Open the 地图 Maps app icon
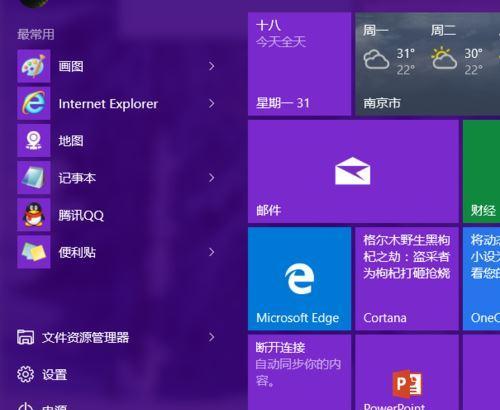Image resolution: width=500 pixels, height=410 pixels. (x=34, y=141)
